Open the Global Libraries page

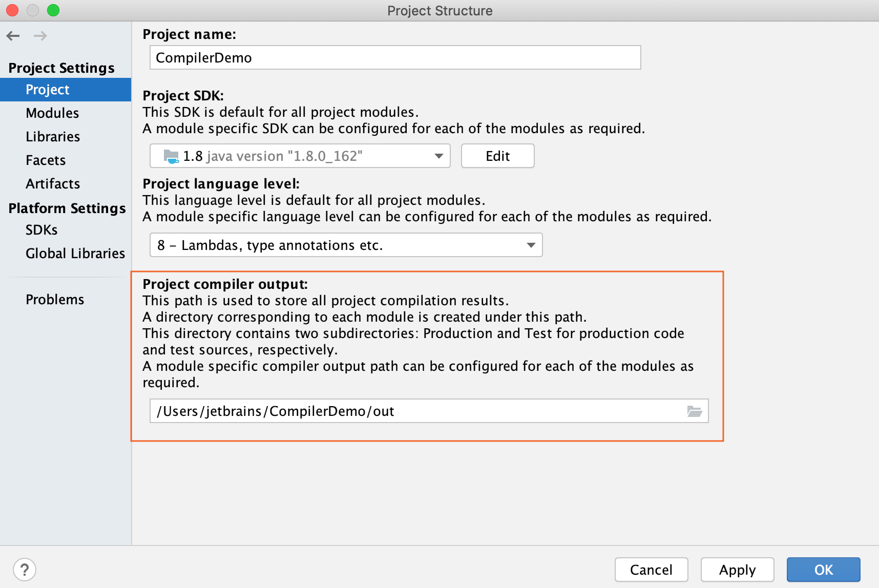pyautogui.click(x=75, y=253)
